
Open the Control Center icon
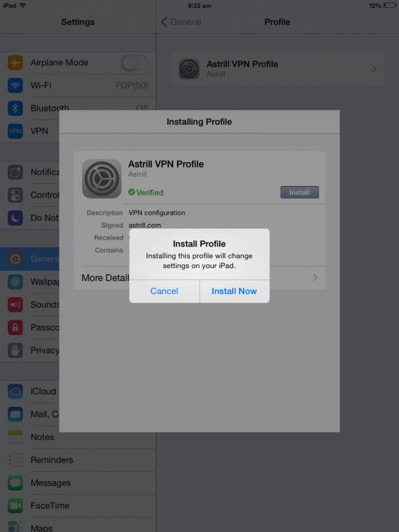pyautogui.click(x=15, y=195)
